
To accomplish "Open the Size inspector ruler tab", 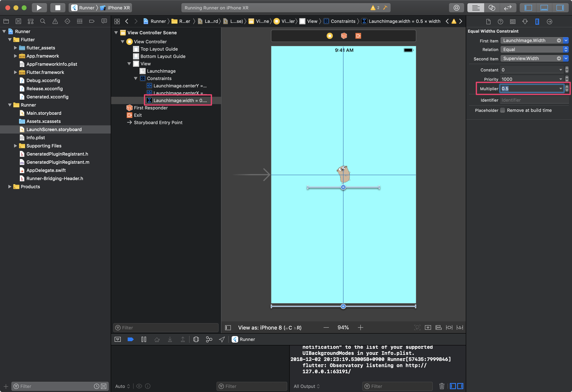I will pyautogui.click(x=537, y=22).
